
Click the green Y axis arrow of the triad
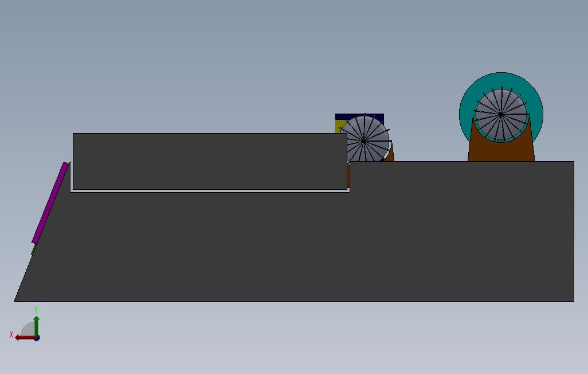click(x=36, y=326)
